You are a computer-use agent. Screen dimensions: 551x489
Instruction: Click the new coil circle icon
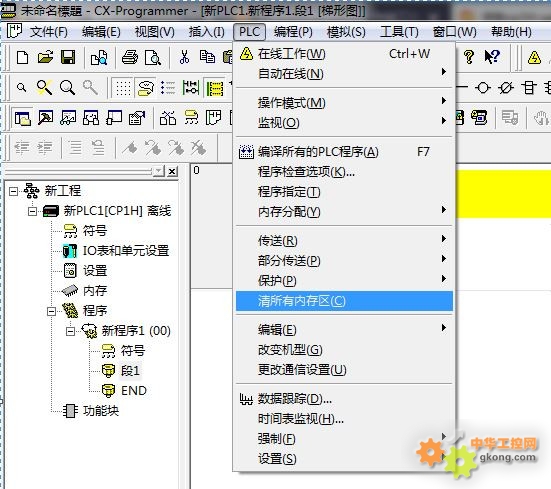(483, 87)
